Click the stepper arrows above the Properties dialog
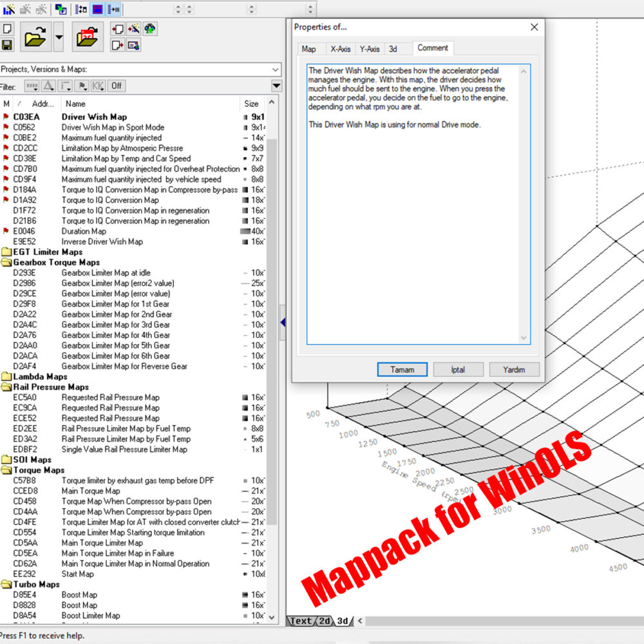This screenshot has width=644, height=644. pyautogui.click(x=309, y=9)
